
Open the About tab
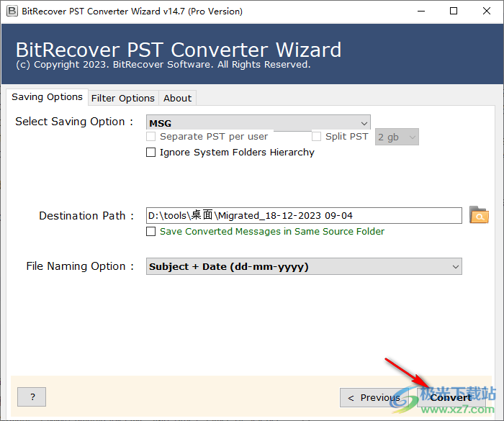pos(177,99)
